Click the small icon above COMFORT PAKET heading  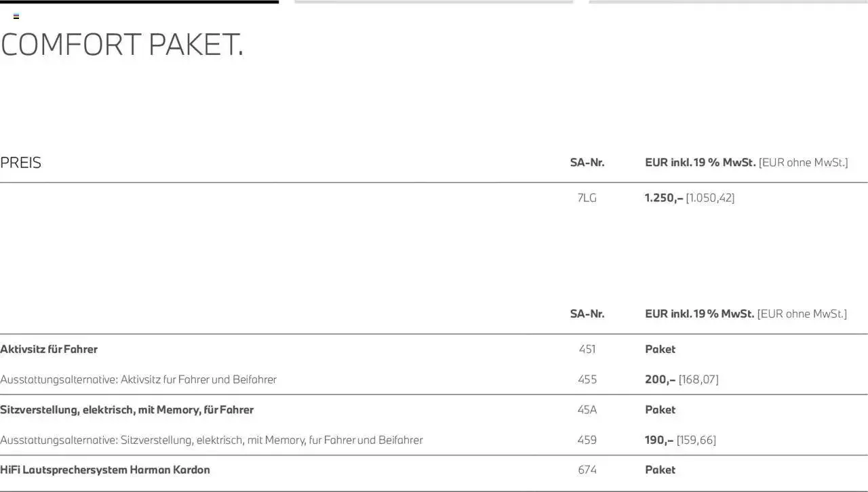click(16, 16)
